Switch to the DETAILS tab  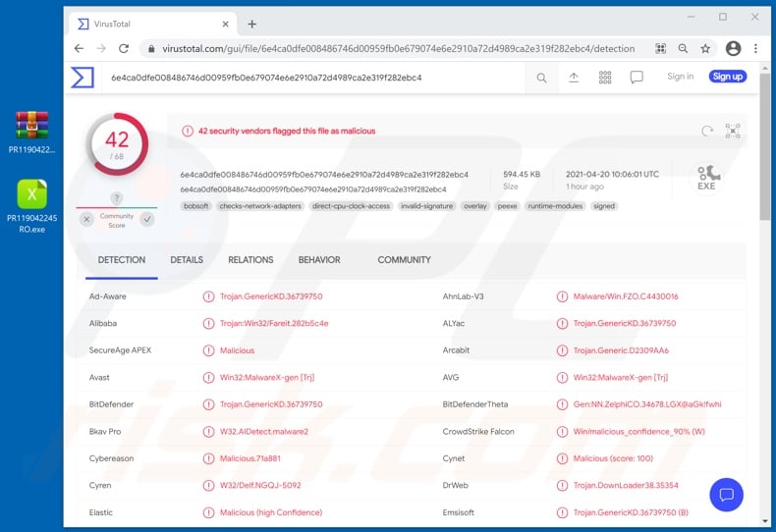click(x=187, y=260)
